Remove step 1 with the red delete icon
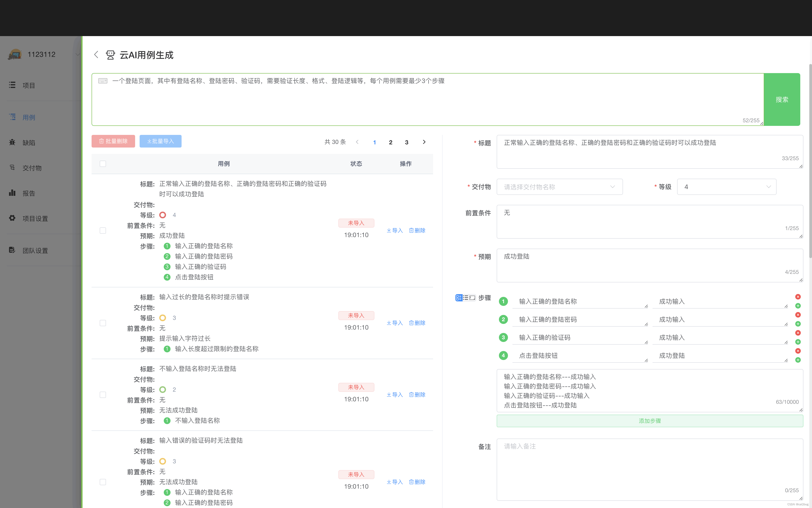This screenshot has height=508, width=812. tap(798, 296)
